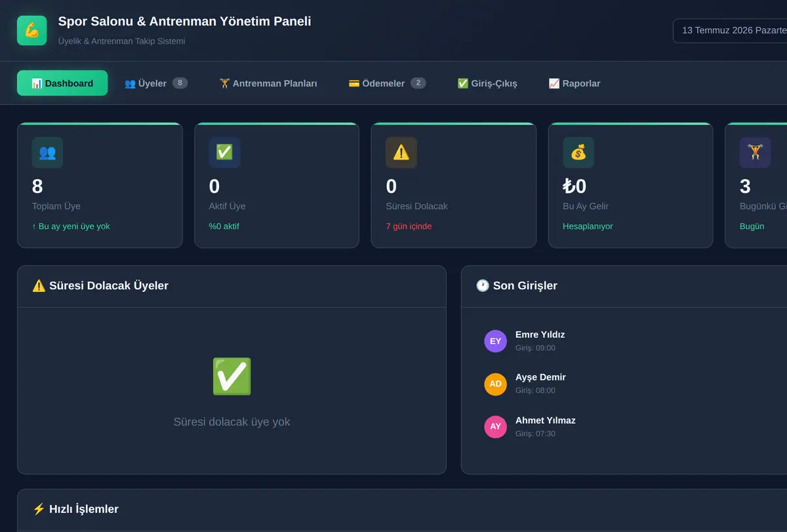The image size is (787, 532).
Task: Click the Hesaplanıyor status text
Action: pos(588,226)
